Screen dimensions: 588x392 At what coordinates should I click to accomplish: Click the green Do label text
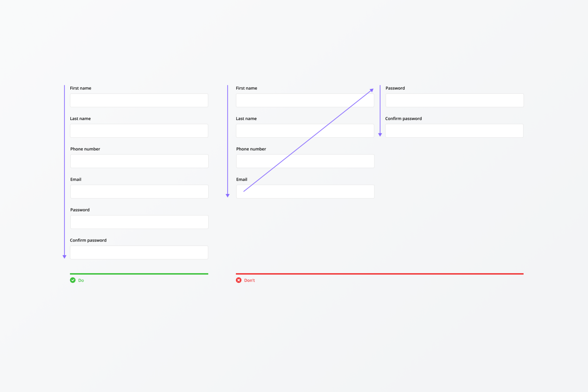coord(81,280)
